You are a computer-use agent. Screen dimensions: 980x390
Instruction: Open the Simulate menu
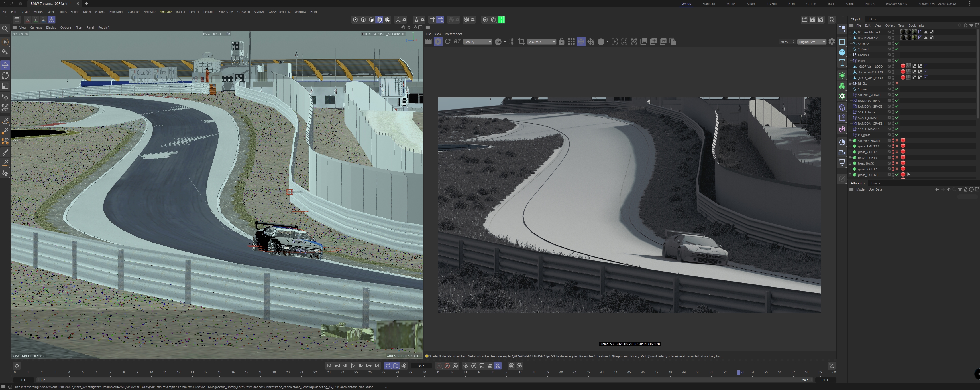pyautogui.click(x=166, y=12)
